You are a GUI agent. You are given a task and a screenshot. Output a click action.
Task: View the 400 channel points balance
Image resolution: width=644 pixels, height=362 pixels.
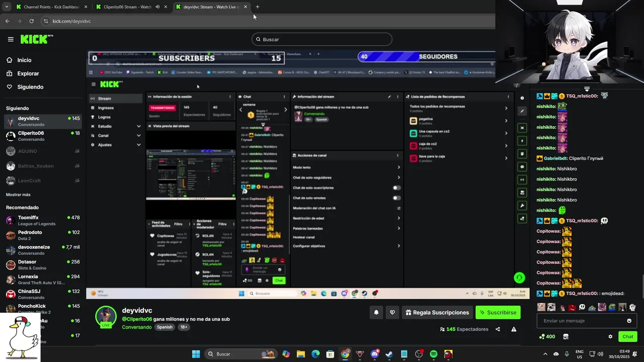click(x=547, y=336)
